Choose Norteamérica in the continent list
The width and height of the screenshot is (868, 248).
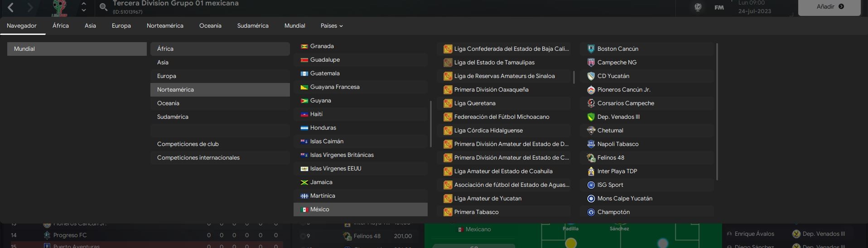tap(175, 90)
